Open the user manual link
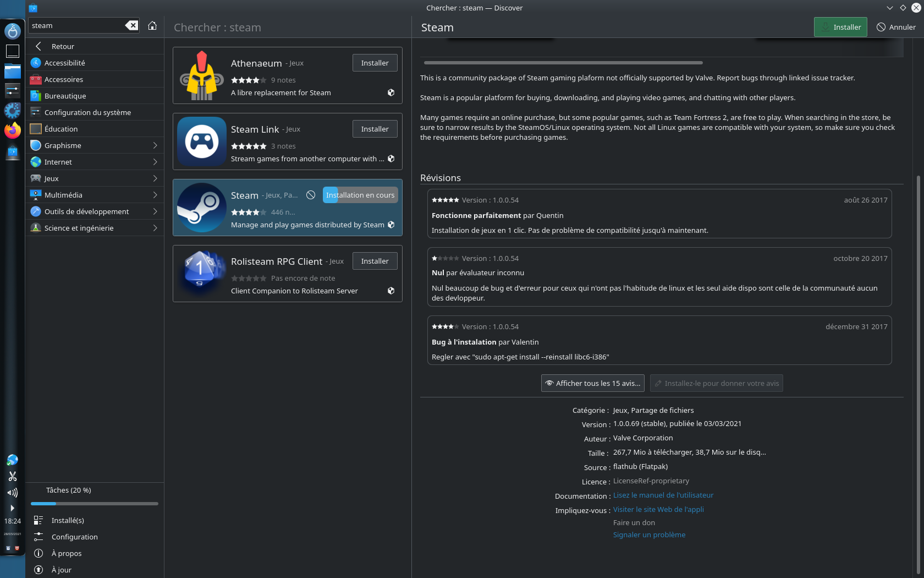Image resolution: width=924 pixels, height=578 pixels. point(663,495)
